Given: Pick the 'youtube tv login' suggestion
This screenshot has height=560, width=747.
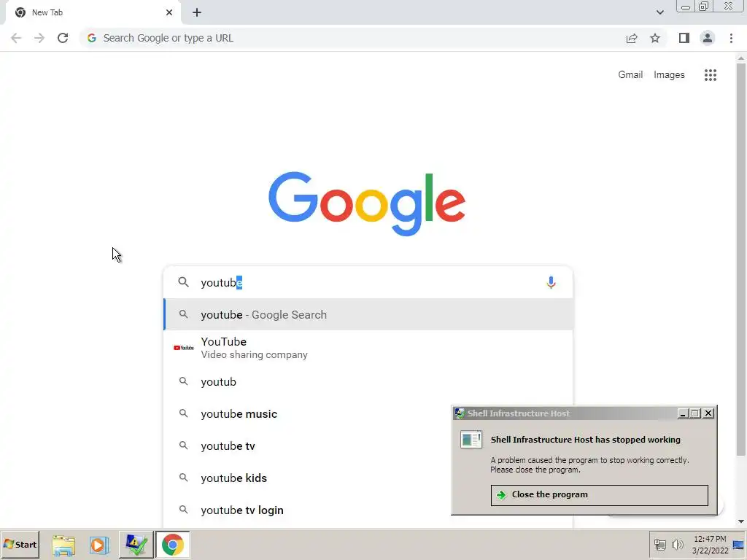Looking at the screenshot, I should point(307,510).
